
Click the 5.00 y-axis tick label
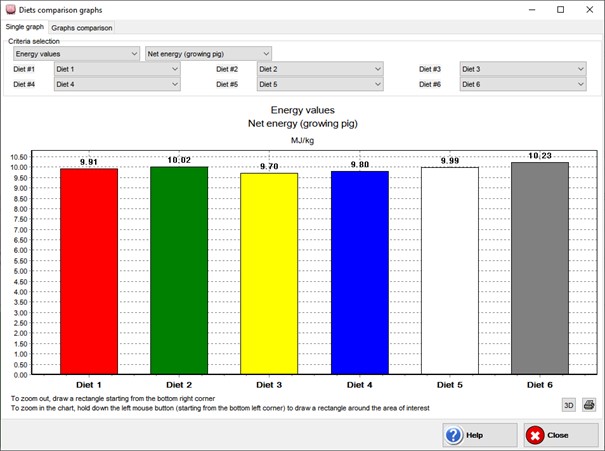coord(20,271)
